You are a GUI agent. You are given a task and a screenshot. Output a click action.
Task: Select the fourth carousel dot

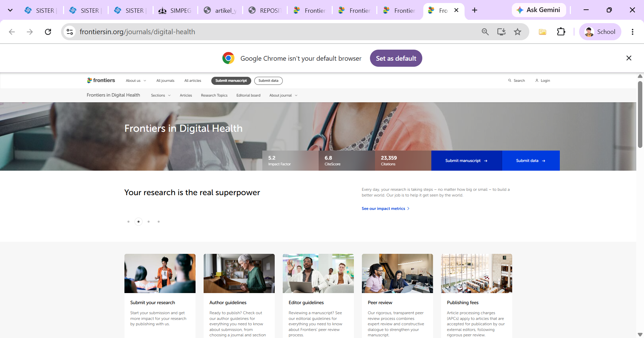coord(159,222)
